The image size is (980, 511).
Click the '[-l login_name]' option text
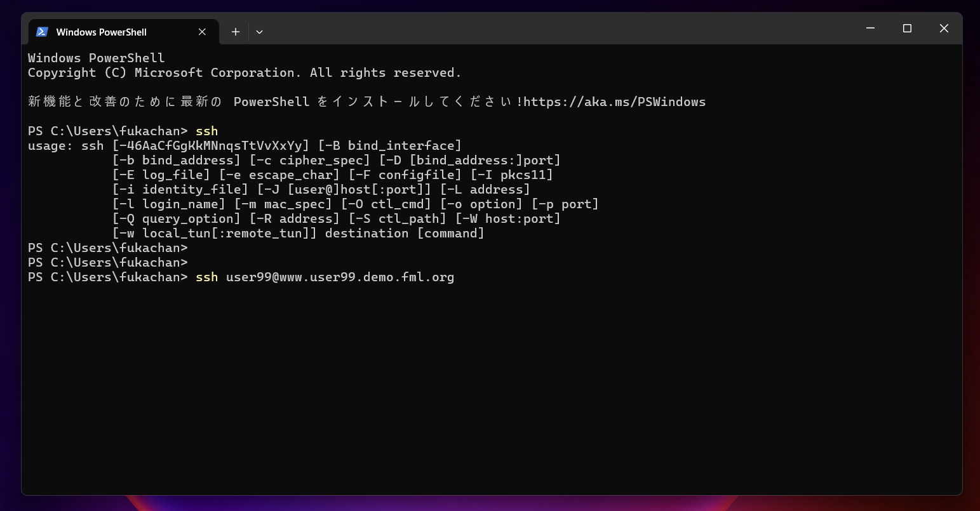click(x=169, y=204)
